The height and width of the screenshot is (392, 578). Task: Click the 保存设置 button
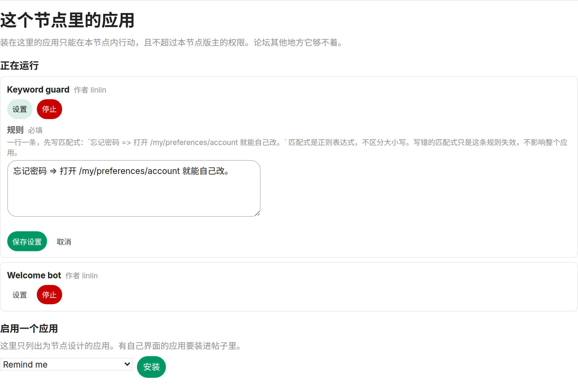27,242
